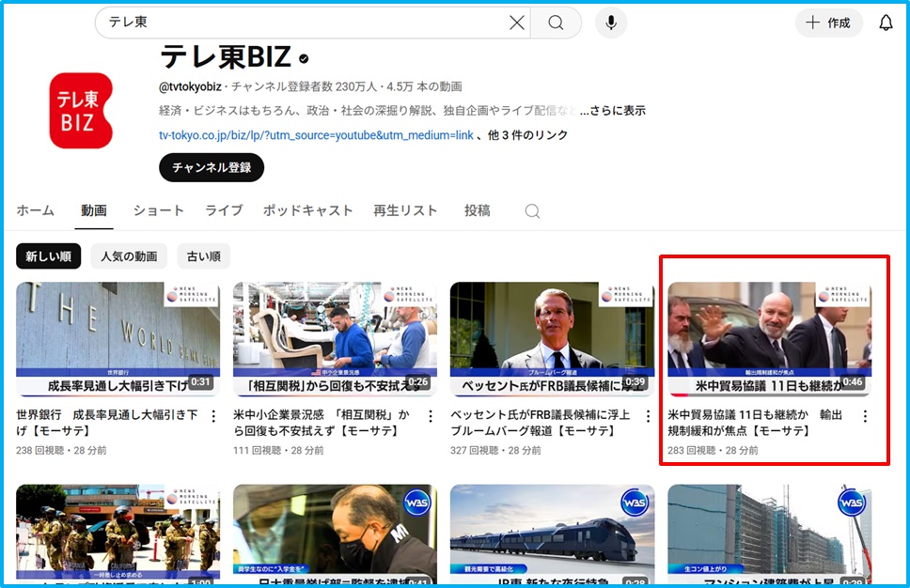Open notifications bell icon
910x588 pixels.
pos(886,23)
